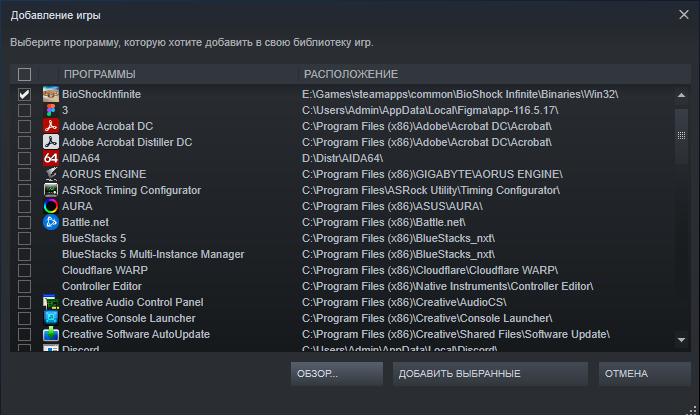
Task: Click the scrollbar down arrow
Action: [681, 340]
